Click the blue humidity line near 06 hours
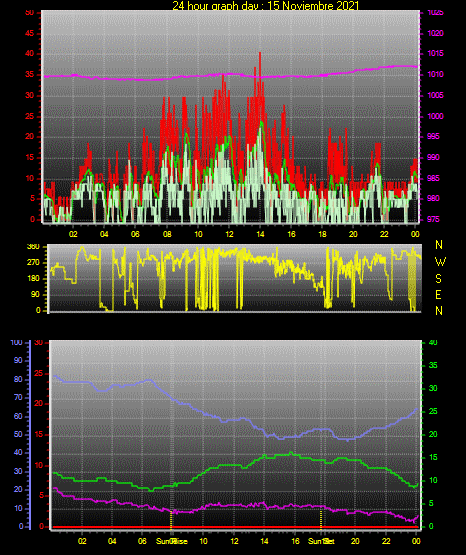 pyautogui.click(x=142, y=382)
